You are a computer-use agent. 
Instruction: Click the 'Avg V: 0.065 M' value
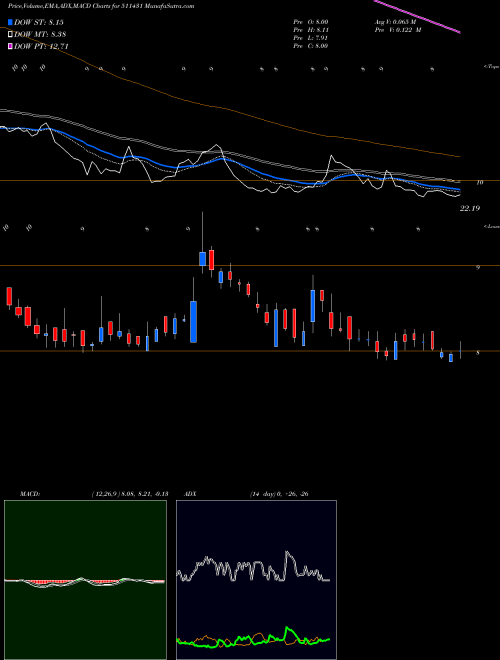tap(396, 21)
